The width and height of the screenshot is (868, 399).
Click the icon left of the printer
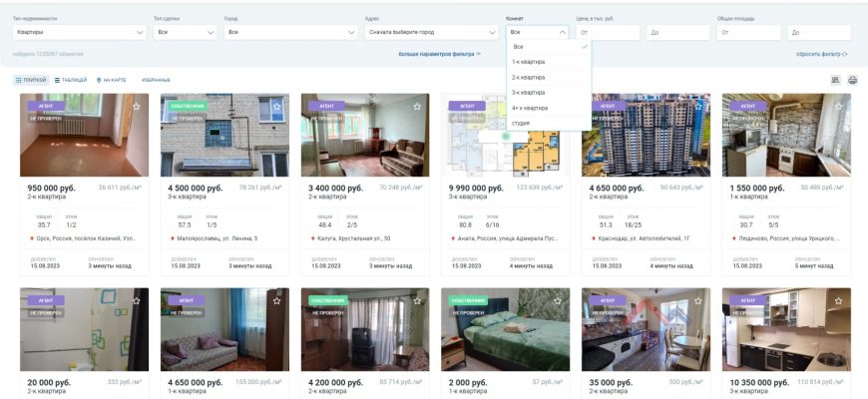pyautogui.click(x=835, y=80)
